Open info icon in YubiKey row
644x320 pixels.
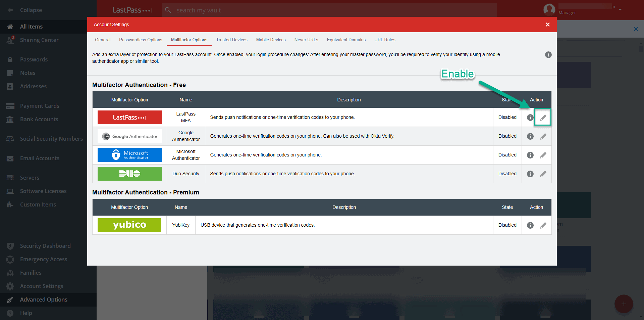(x=530, y=225)
